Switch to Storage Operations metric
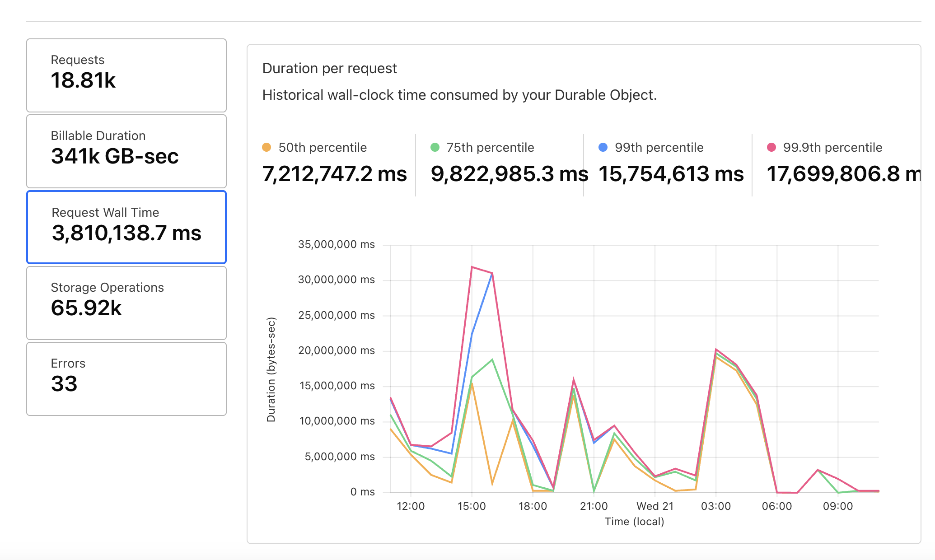This screenshot has height=560, width=935. coord(126,303)
